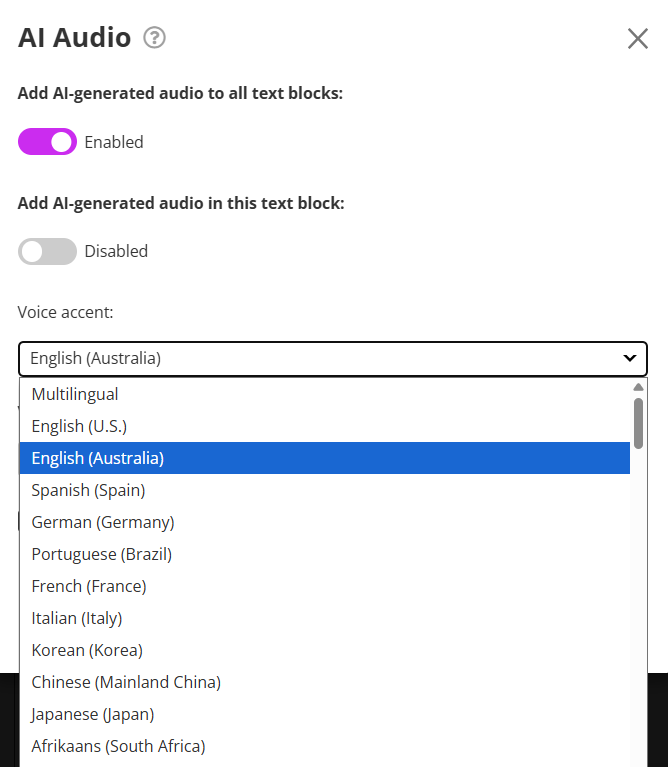Click the dropdown list scroll-up arrow
Viewport: 668px width, 767px height.
pyautogui.click(x=638, y=387)
